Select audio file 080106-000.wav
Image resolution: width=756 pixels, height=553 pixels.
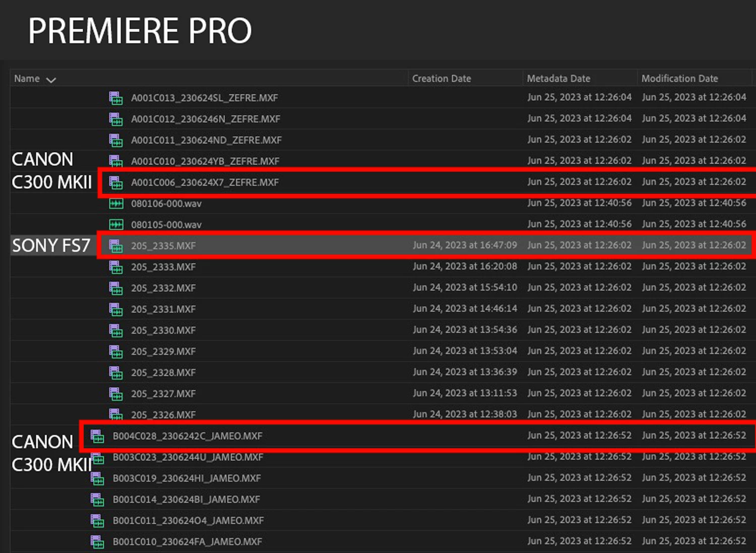click(x=166, y=203)
